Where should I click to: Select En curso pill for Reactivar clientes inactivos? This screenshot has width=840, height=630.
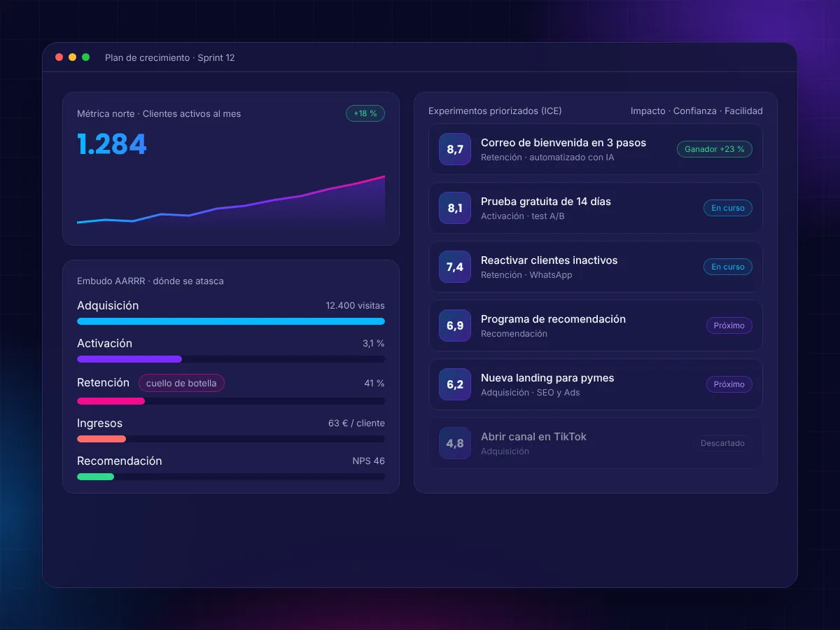tap(728, 267)
